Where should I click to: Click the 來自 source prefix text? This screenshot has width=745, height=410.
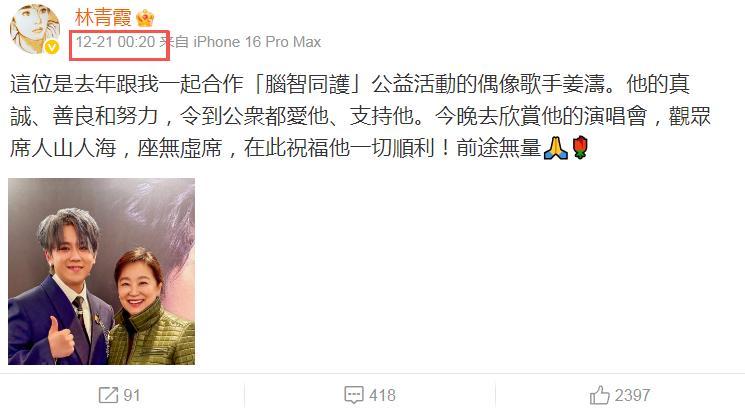point(174,42)
